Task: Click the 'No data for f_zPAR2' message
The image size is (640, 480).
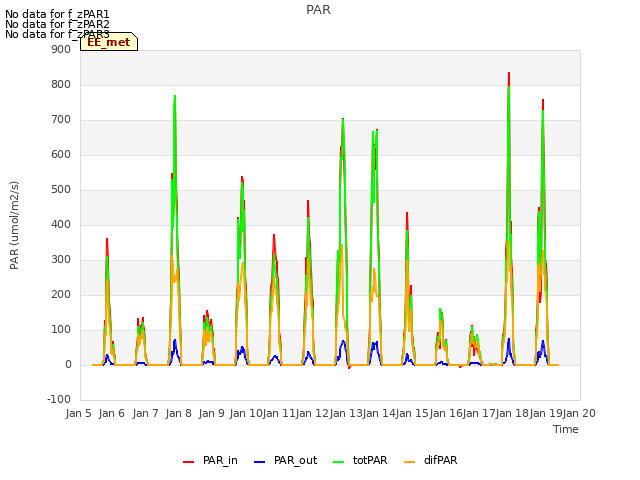Action: (x=57, y=24)
